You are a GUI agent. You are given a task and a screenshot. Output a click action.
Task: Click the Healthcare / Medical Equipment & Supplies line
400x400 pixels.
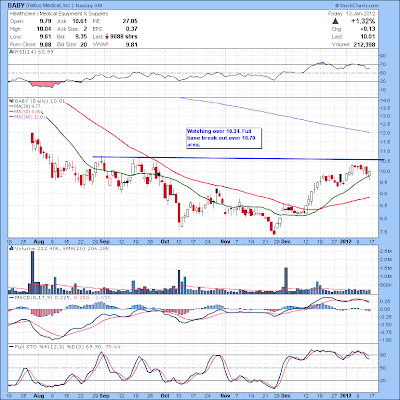(59, 14)
